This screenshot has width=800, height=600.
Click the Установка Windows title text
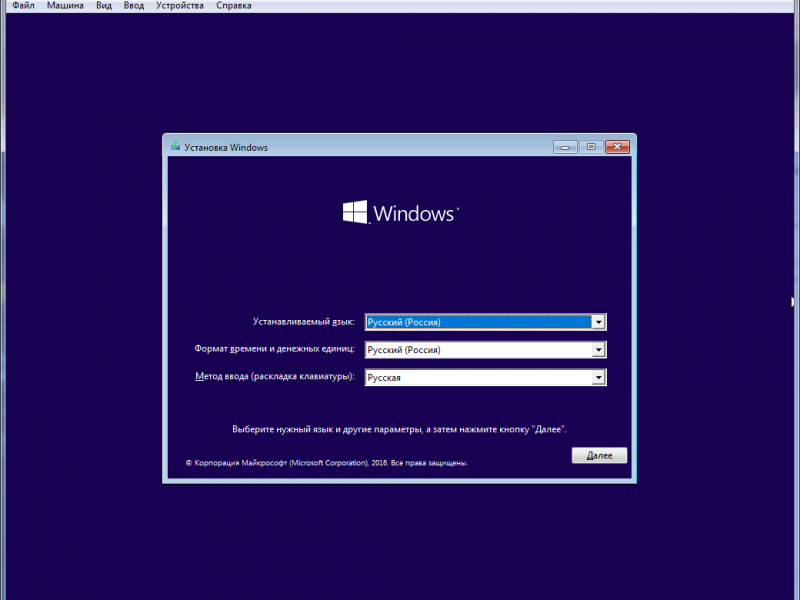pos(226,147)
